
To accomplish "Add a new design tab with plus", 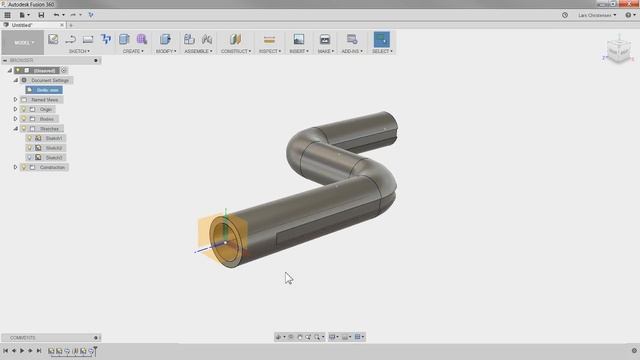I will pos(71,25).
